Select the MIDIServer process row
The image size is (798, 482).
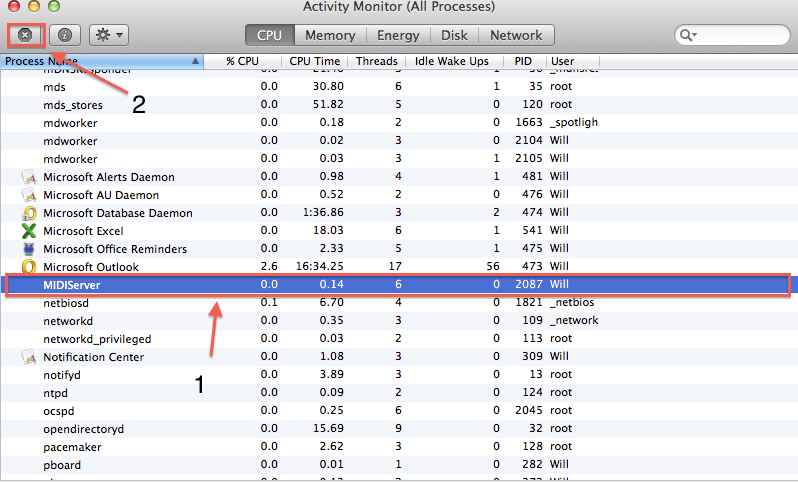pyautogui.click(x=300, y=285)
